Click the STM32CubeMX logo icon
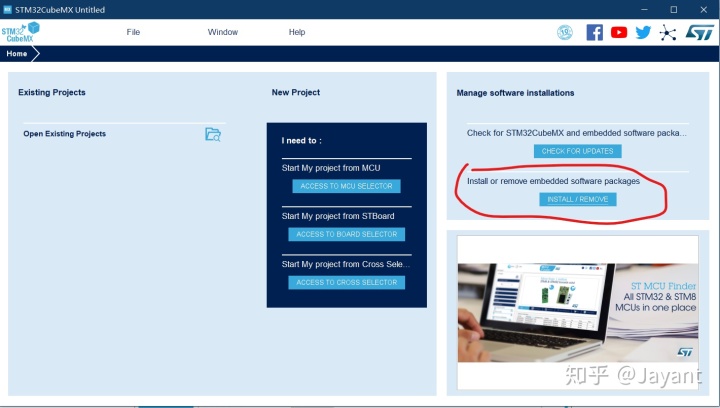Image resolution: width=720 pixels, height=408 pixels. (20, 32)
